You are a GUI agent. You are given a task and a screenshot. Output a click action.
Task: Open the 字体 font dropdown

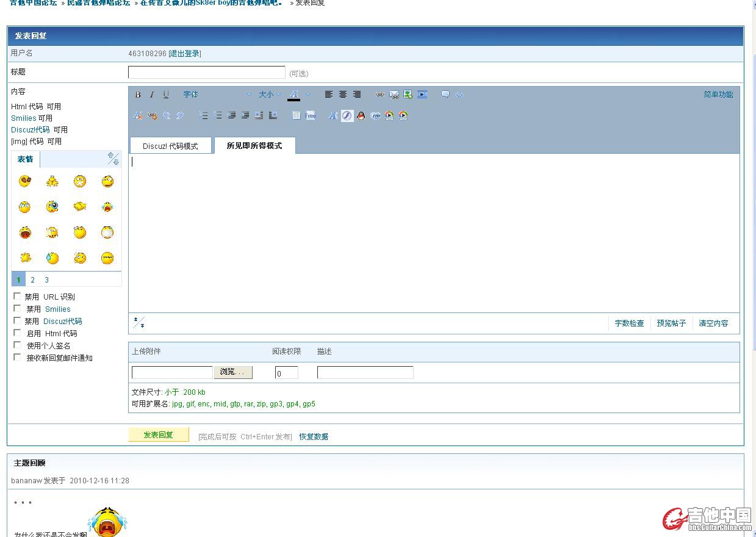point(217,95)
